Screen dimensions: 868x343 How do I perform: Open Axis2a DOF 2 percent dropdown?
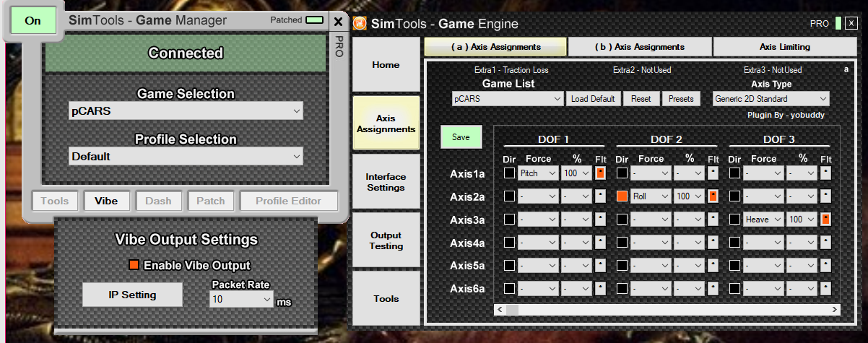click(x=689, y=196)
